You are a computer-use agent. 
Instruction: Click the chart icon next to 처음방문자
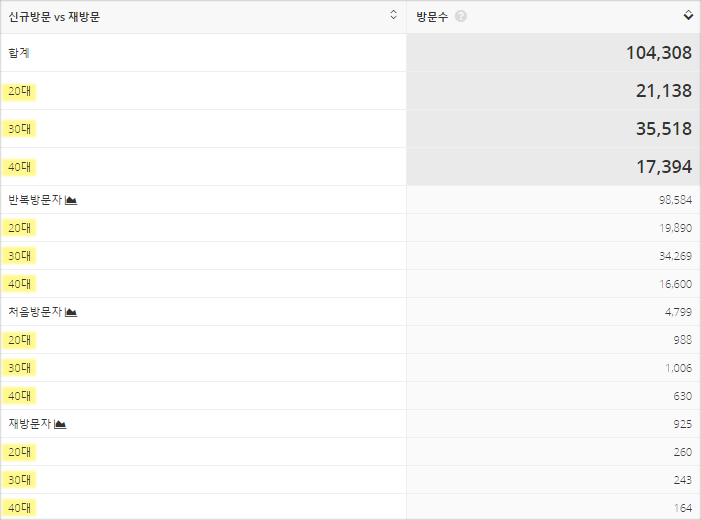71,312
